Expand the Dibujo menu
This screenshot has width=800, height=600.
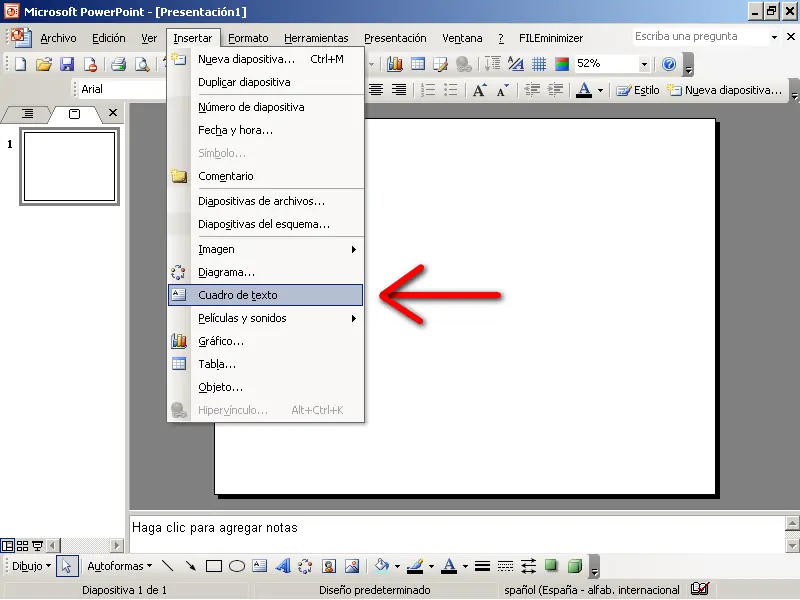coord(32,566)
